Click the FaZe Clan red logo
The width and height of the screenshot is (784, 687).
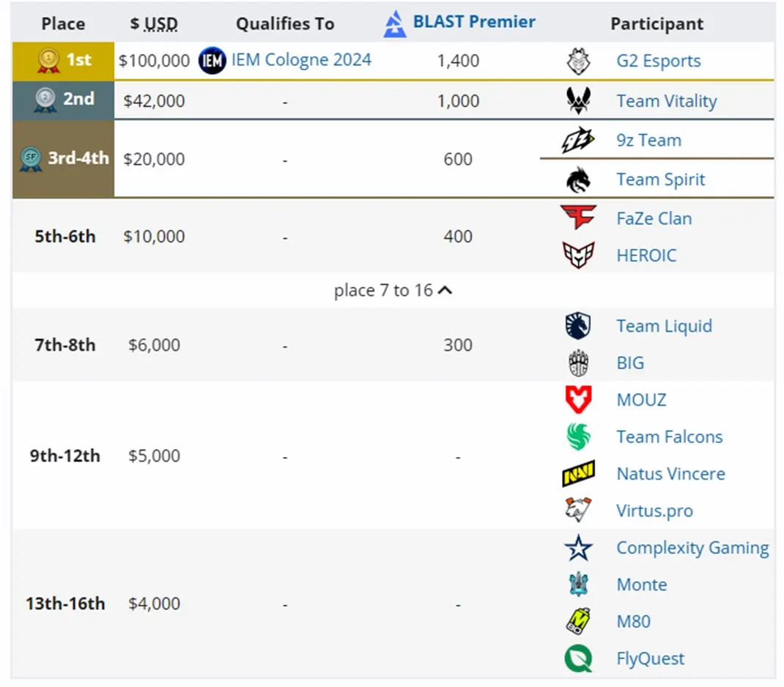click(578, 218)
